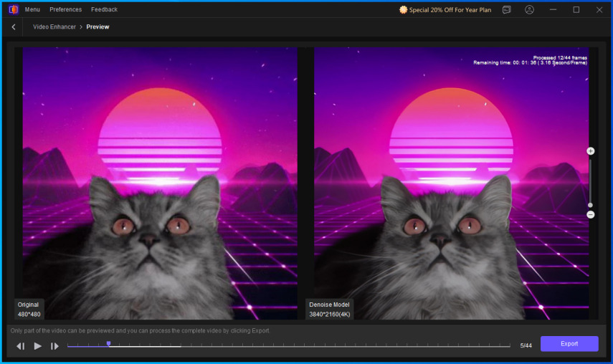Image resolution: width=613 pixels, height=364 pixels.
Task: Play the preview video
Action: point(37,346)
